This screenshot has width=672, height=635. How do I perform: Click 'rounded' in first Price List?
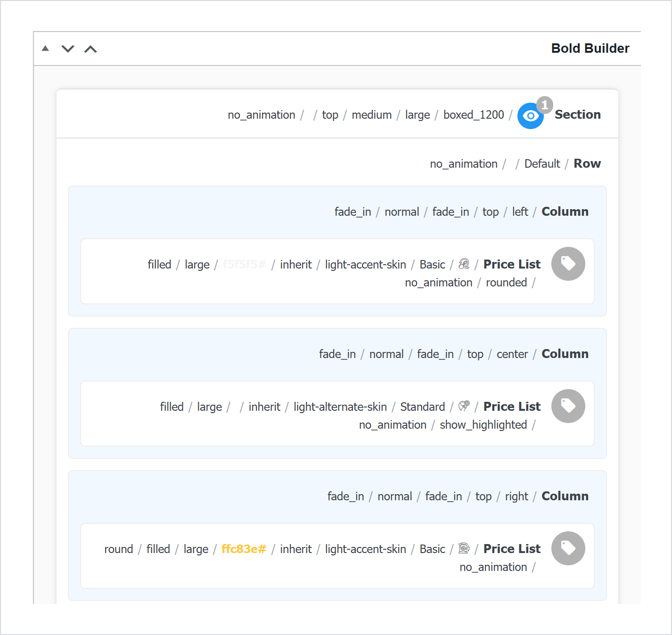click(x=507, y=283)
